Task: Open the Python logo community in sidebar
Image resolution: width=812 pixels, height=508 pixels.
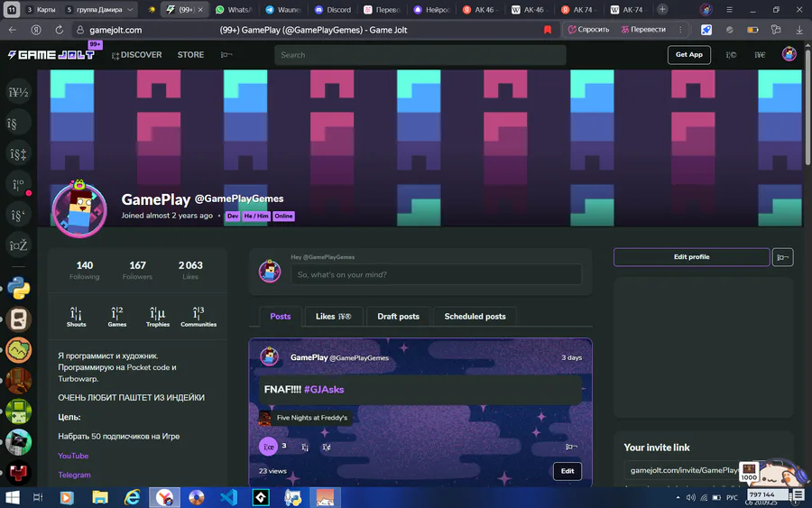Action: tap(19, 288)
